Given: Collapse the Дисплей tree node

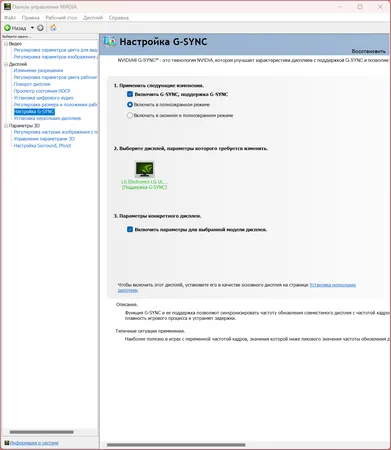Looking at the screenshot, I should tap(6, 64).
